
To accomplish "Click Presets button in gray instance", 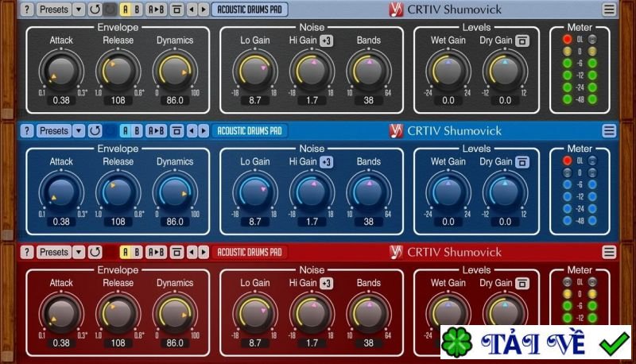I will pyautogui.click(x=53, y=10).
